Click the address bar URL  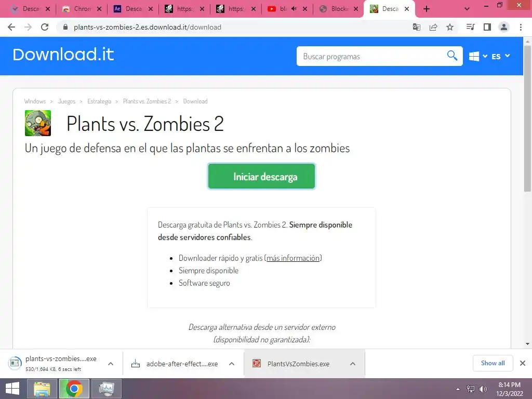[148, 27]
